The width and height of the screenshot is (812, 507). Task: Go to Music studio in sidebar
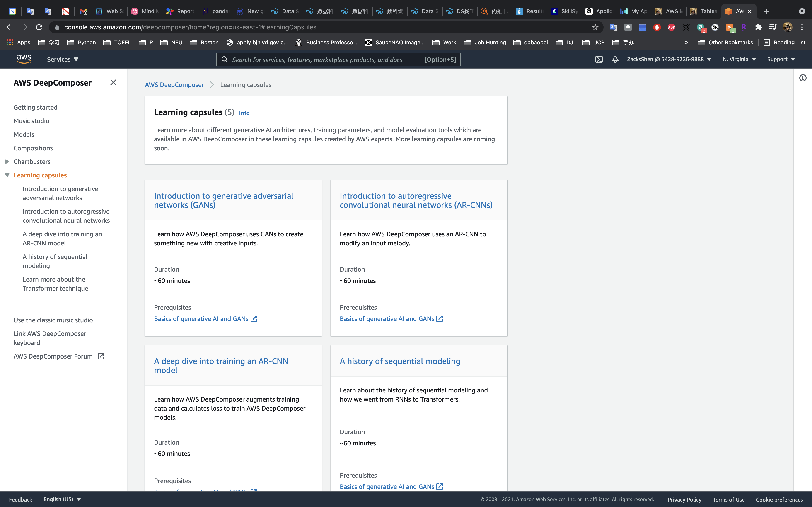click(x=31, y=121)
